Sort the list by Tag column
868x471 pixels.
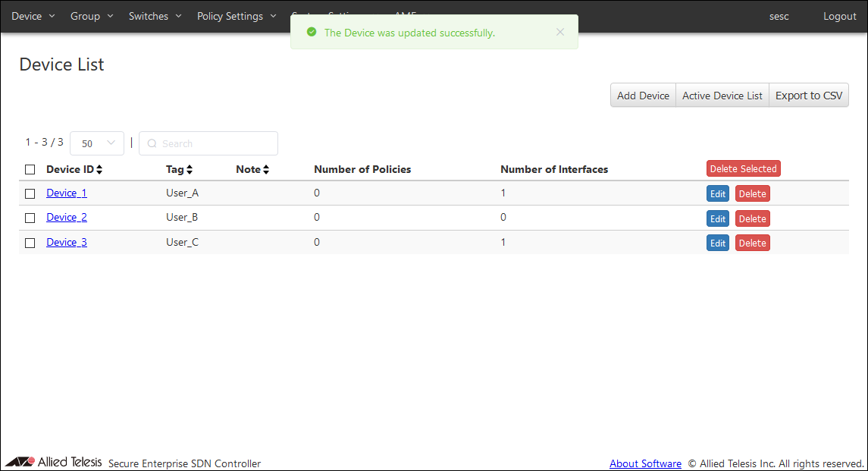click(x=180, y=169)
